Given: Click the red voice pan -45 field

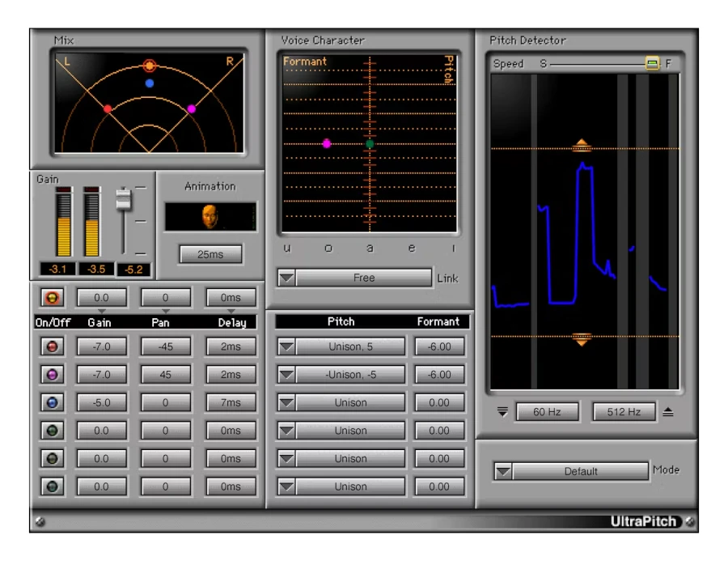Looking at the screenshot, I should (x=165, y=346).
